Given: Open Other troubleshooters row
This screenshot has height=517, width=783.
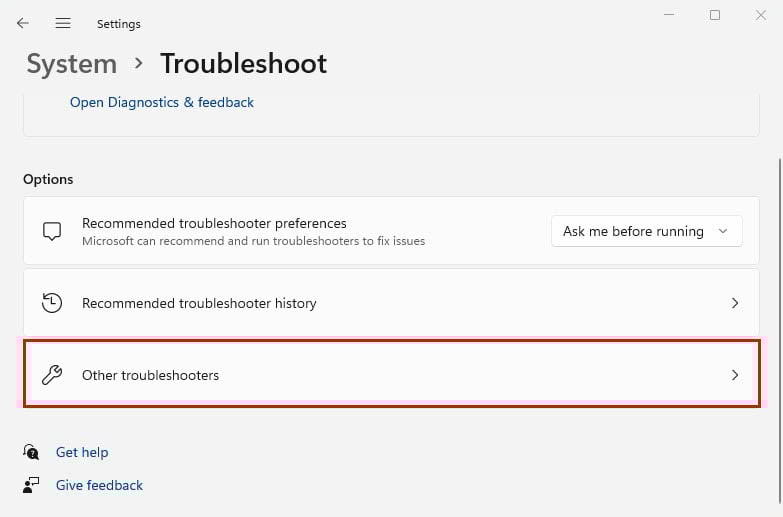Looking at the screenshot, I should [x=392, y=374].
